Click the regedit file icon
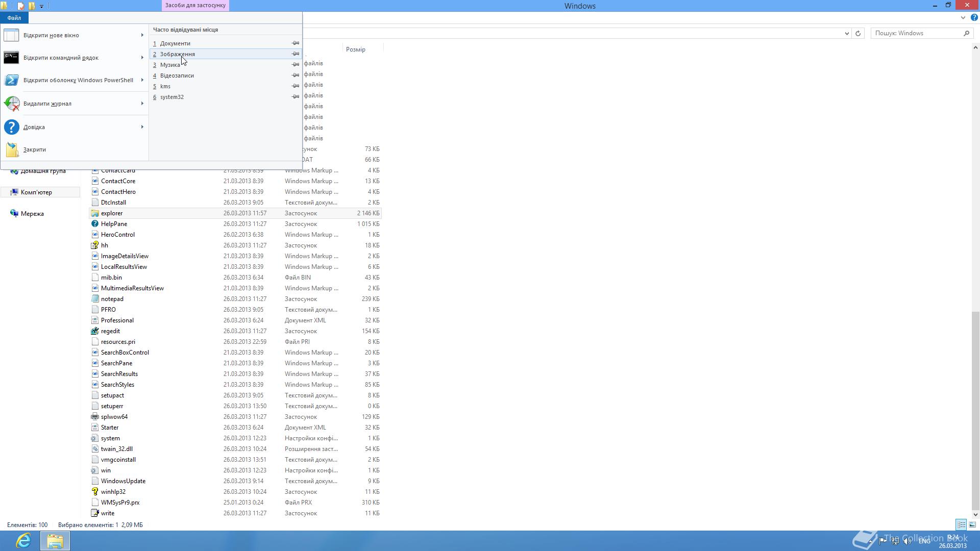Screen dimensions: 980x551 point(94,331)
